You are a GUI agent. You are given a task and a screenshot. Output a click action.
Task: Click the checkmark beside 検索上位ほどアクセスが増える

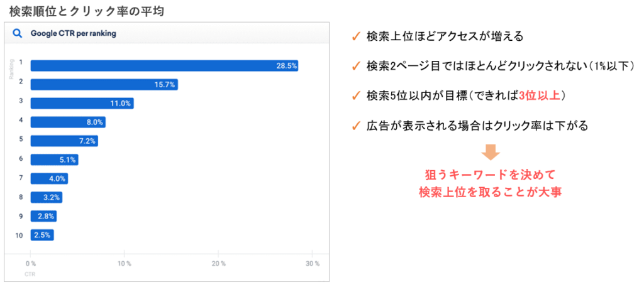tap(357, 36)
